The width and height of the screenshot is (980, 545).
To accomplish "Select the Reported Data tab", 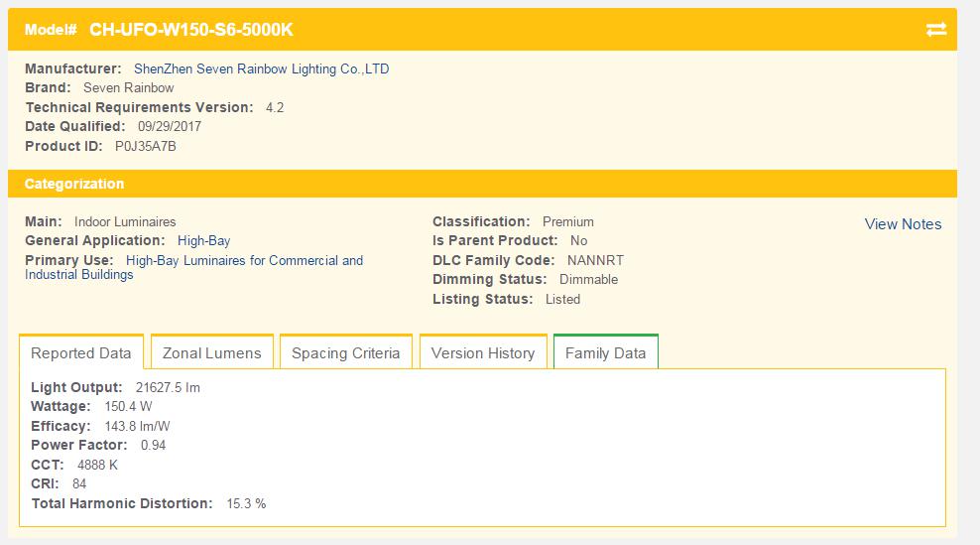I will pos(81,353).
